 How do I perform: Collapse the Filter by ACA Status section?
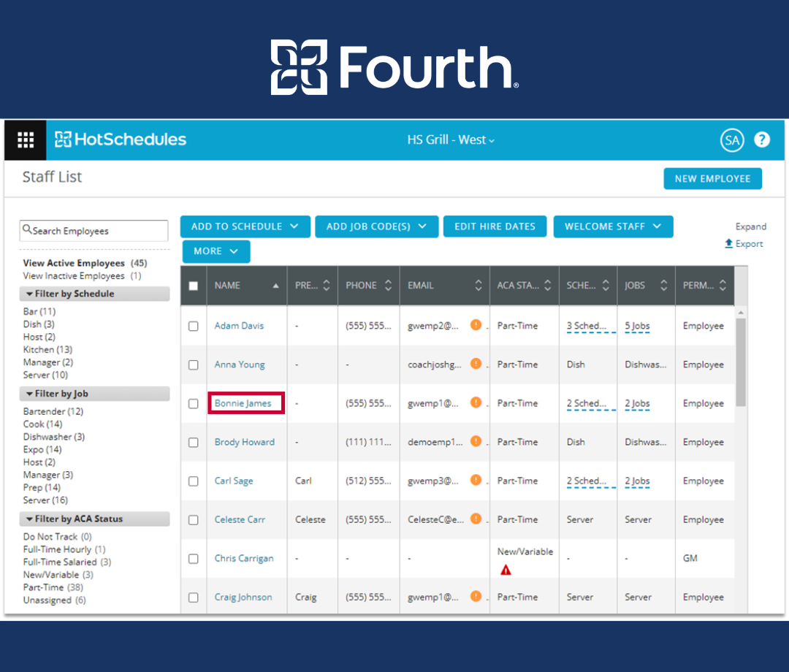click(94, 519)
